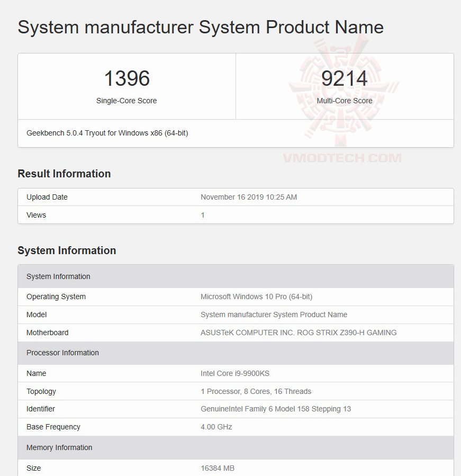The image size is (461, 476).
Task: Select '1 Processor, 8 Cores, 16 Threads'
Action: click(x=256, y=391)
